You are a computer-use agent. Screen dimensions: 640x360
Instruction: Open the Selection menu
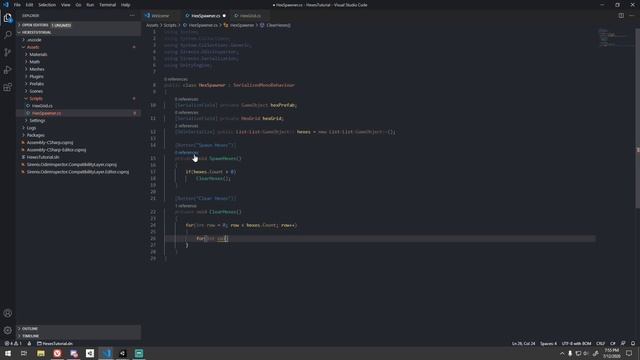pos(47,5)
